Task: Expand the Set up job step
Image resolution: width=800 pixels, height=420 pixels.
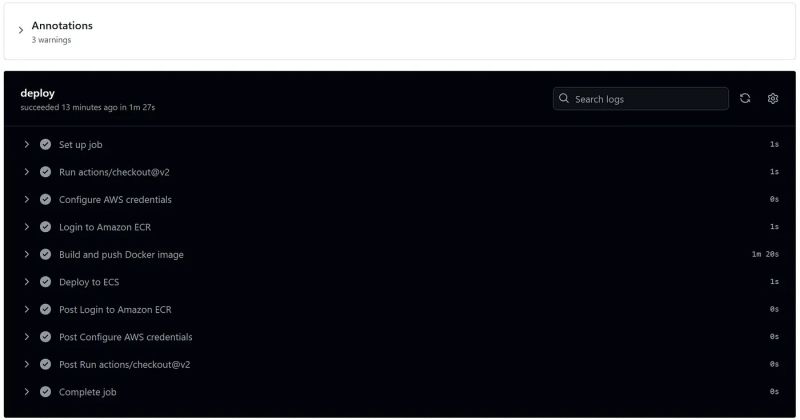Action: (27, 144)
